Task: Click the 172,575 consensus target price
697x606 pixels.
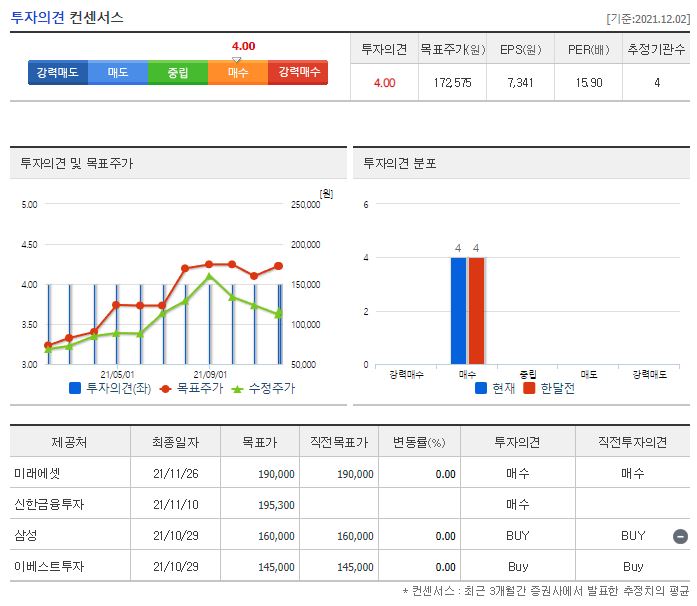Action: (x=453, y=83)
